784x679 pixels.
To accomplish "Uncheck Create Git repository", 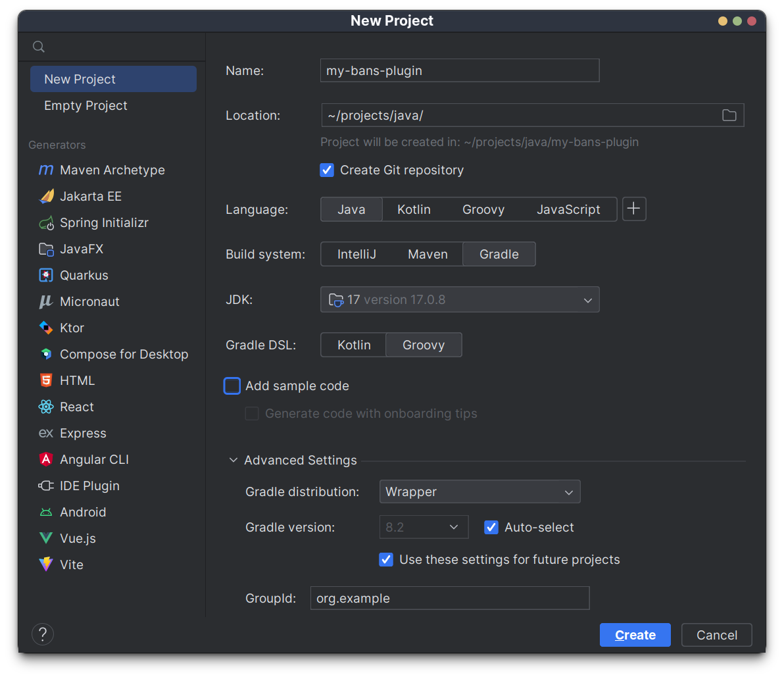I will 327,170.
